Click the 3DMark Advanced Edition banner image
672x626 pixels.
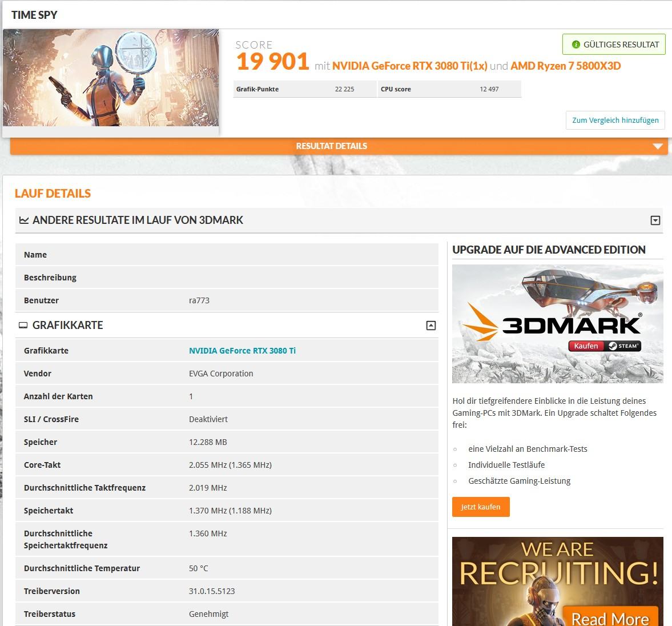coord(558,324)
